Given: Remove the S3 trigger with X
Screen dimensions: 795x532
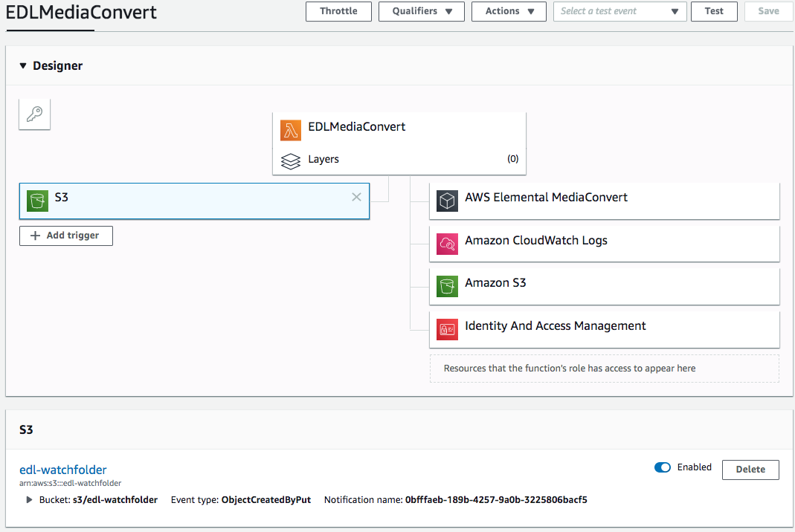Looking at the screenshot, I should 356,197.
